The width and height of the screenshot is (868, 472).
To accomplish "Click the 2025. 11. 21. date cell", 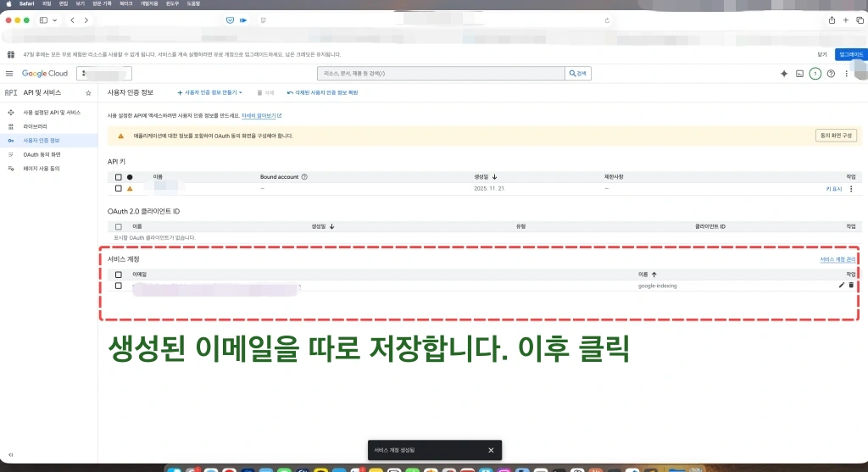I will tap(489, 189).
